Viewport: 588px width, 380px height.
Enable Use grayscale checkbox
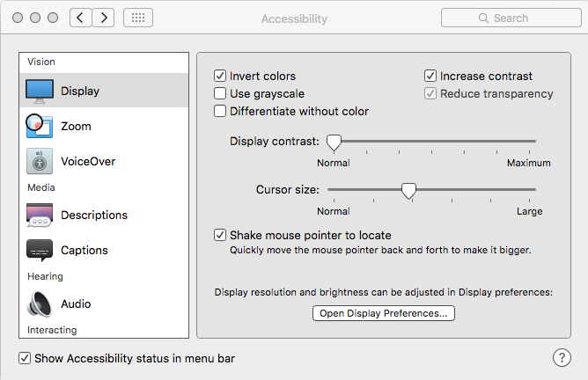220,94
